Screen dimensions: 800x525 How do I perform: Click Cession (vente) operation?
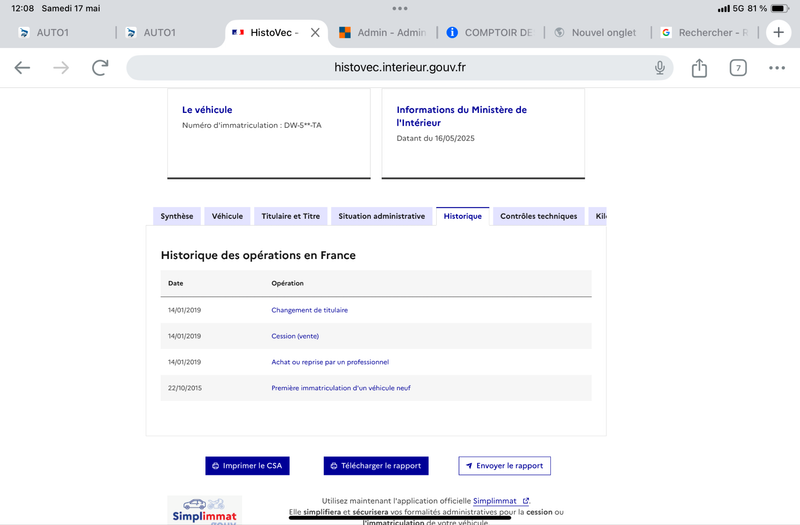click(x=295, y=336)
